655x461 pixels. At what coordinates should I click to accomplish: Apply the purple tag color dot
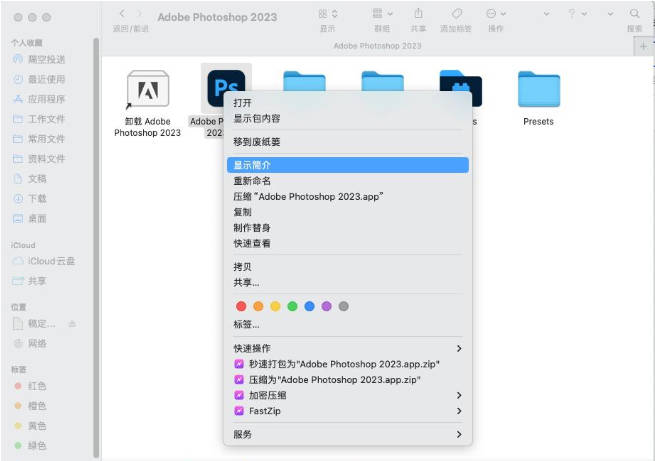point(327,306)
